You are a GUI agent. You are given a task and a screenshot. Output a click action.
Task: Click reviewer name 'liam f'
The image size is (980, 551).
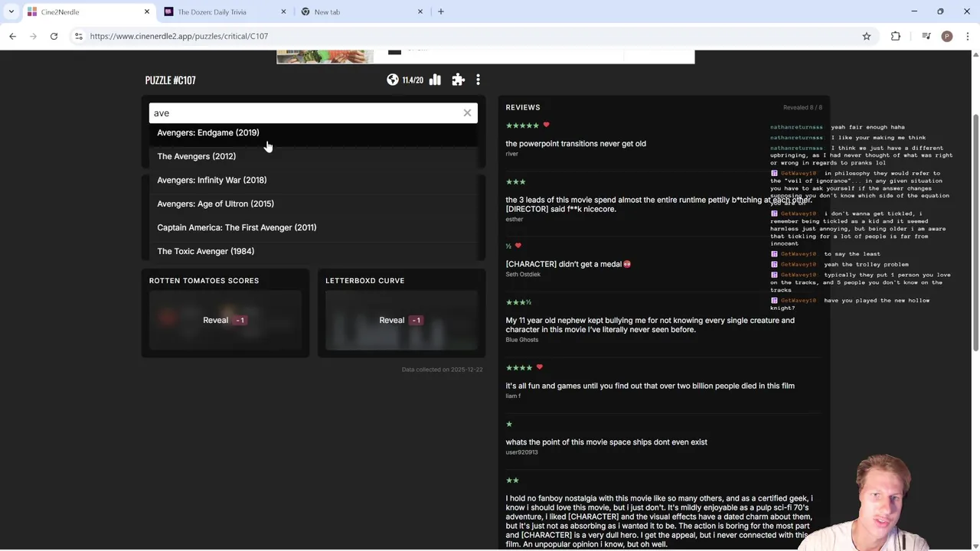[x=513, y=396]
